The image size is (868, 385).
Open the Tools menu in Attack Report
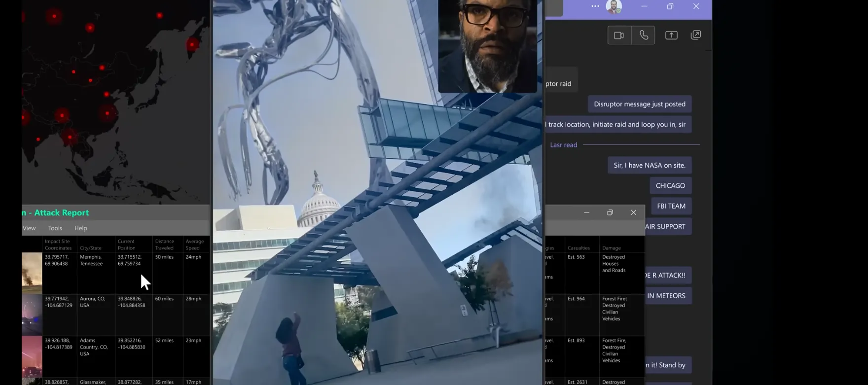[55, 228]
